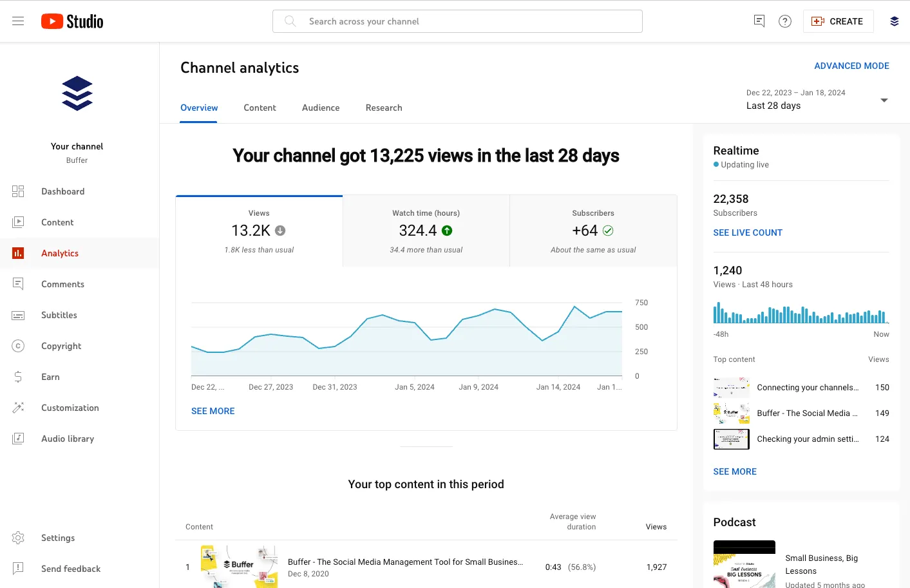Viewport: 910px width, 588px height.
Task: Click the 22,358 subscribers count
Action: point(731,199)
